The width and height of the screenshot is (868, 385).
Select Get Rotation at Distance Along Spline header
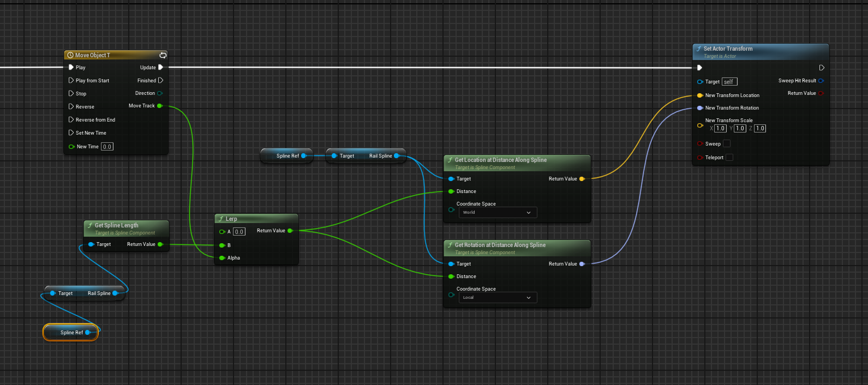[x=517, y=248]
